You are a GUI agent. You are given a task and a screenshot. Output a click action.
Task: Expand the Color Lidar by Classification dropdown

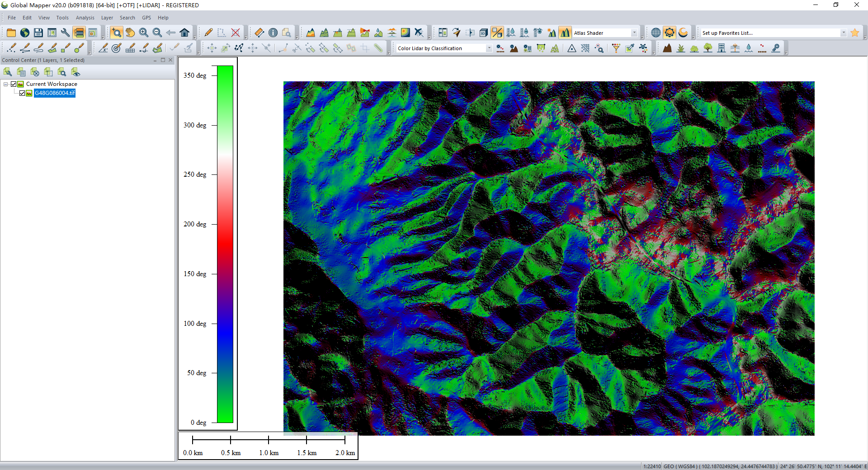click(489, 48)
